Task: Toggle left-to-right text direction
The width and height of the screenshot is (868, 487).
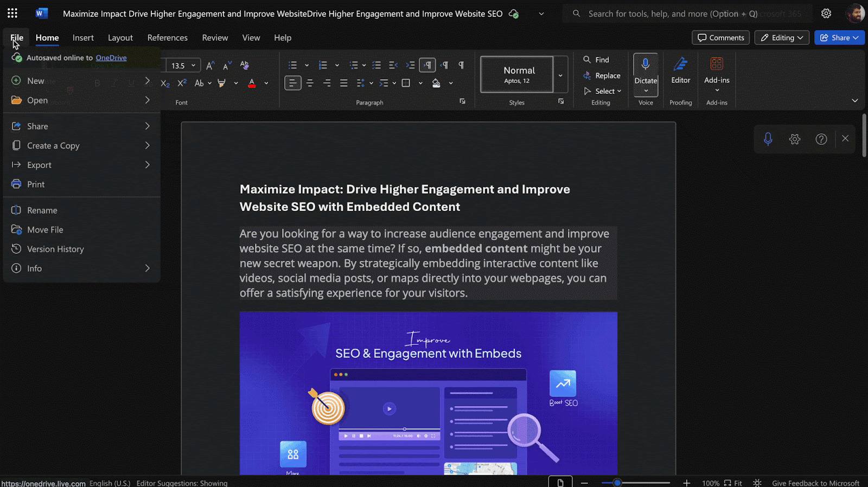Action: point(427,66)
